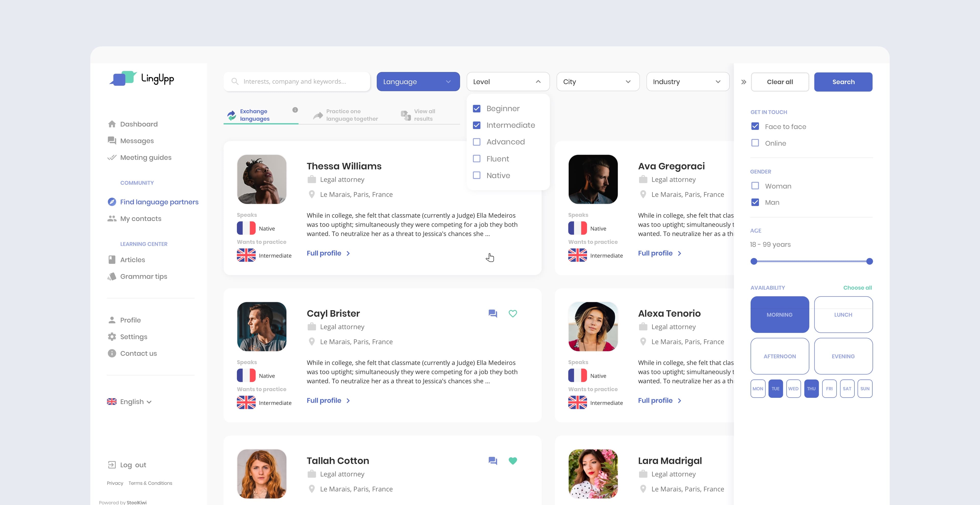Click arrow next to Thessa Williams Full profile
Screen dimensions: 980x505
pyautogui.click(x=348, y=253)
